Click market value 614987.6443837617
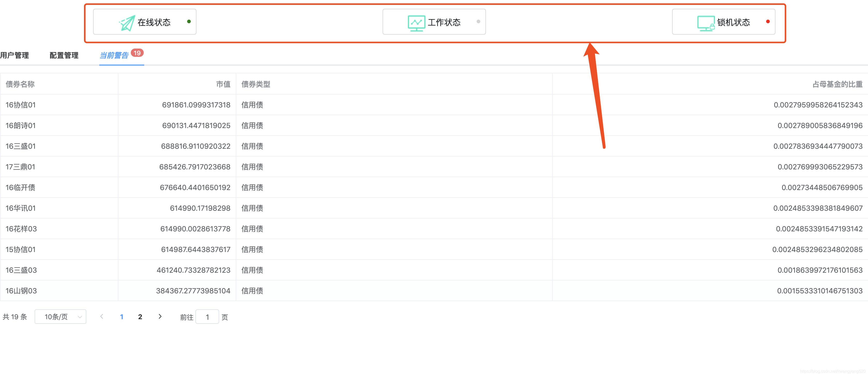The height and width of the screenshot is (376, 868). pos(196,249)
